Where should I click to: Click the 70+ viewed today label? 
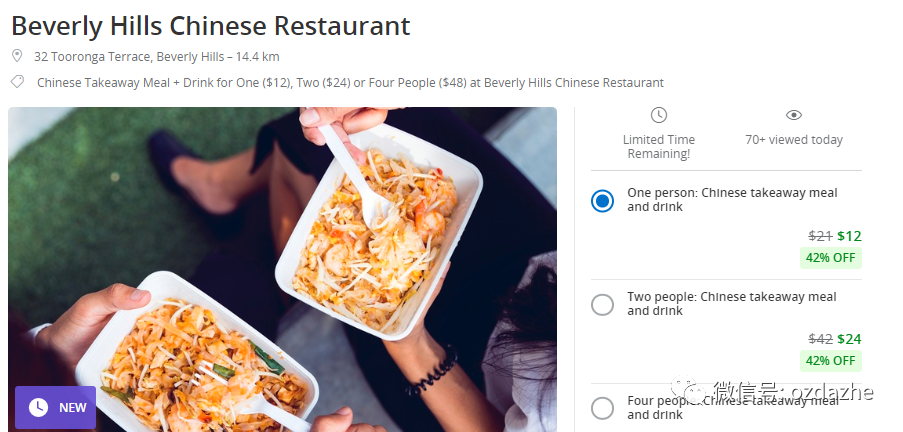pyautogui.click(x=794, y=139)
